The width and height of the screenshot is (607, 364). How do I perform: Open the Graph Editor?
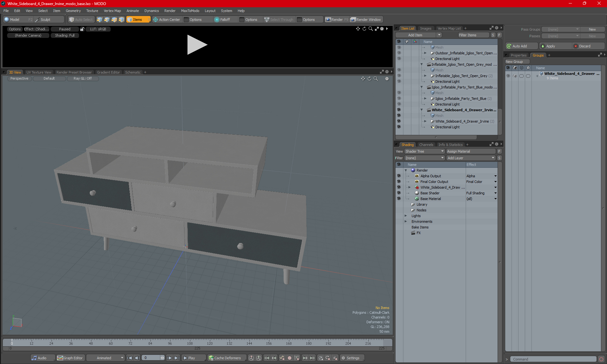pyautogui.click(x=70, y=358)
